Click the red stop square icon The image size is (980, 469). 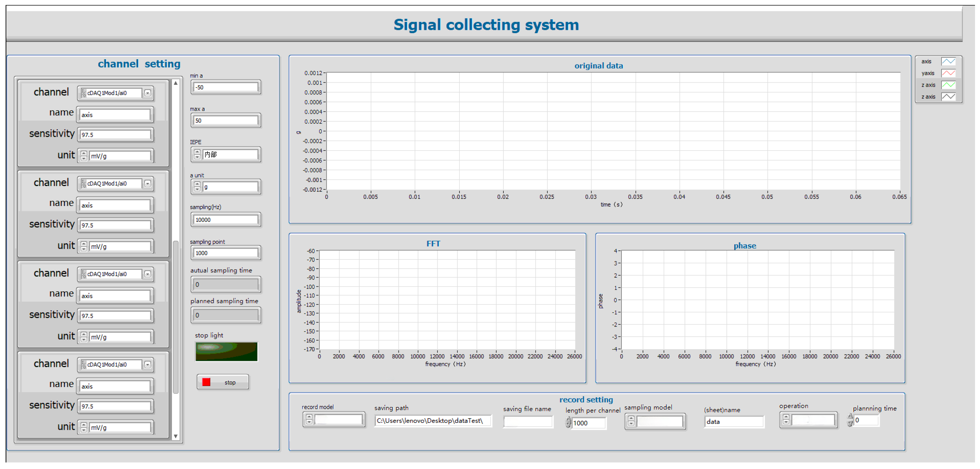pyautogui.click(x=206, y=382)
